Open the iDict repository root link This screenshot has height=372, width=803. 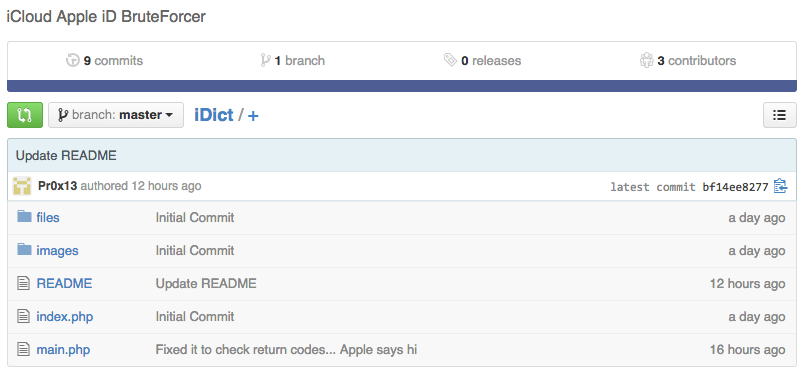click(214, 115)
